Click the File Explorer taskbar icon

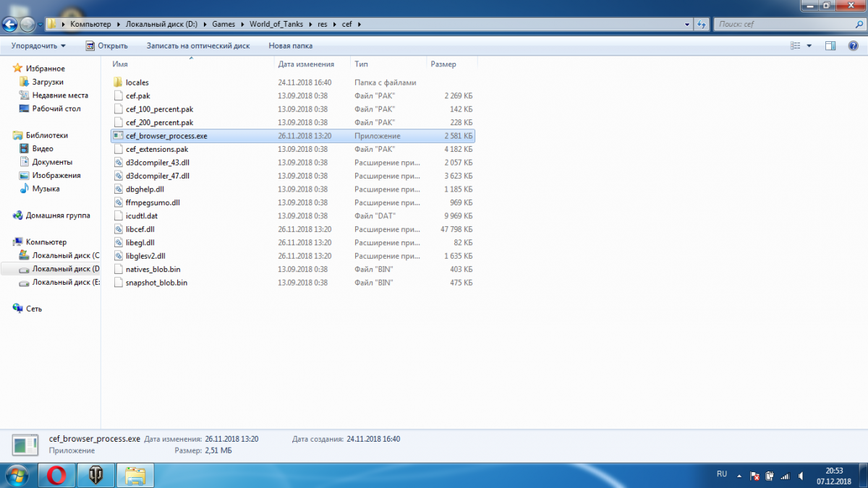(x=135, y=475)
